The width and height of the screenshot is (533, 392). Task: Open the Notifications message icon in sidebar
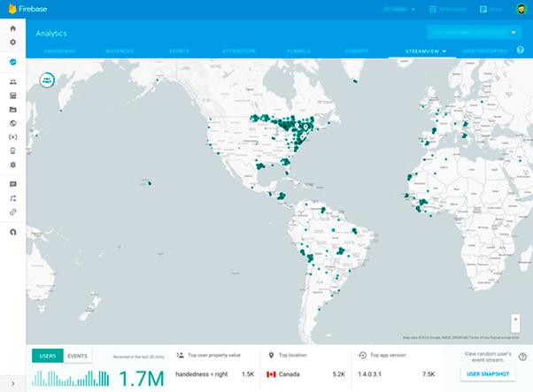tap(12, 184)
